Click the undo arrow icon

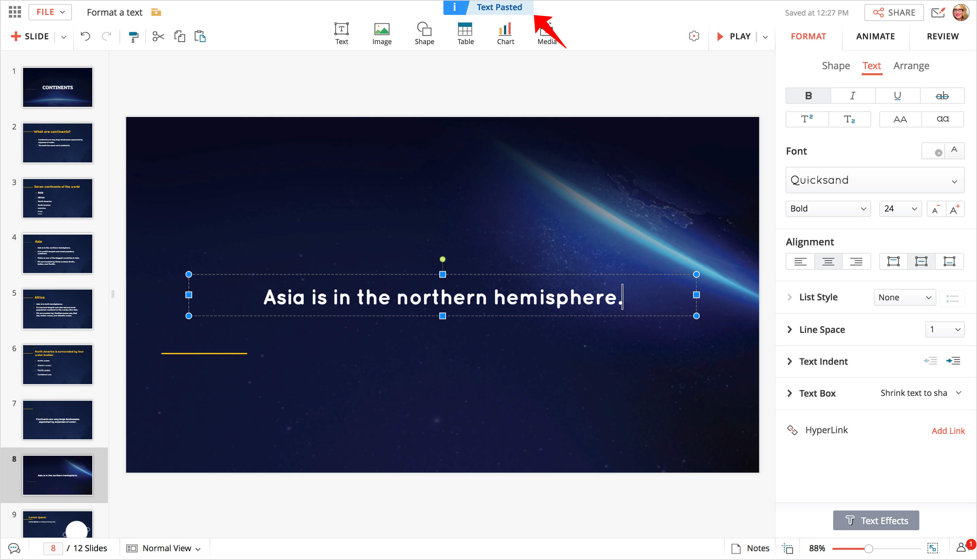[85, 37]
